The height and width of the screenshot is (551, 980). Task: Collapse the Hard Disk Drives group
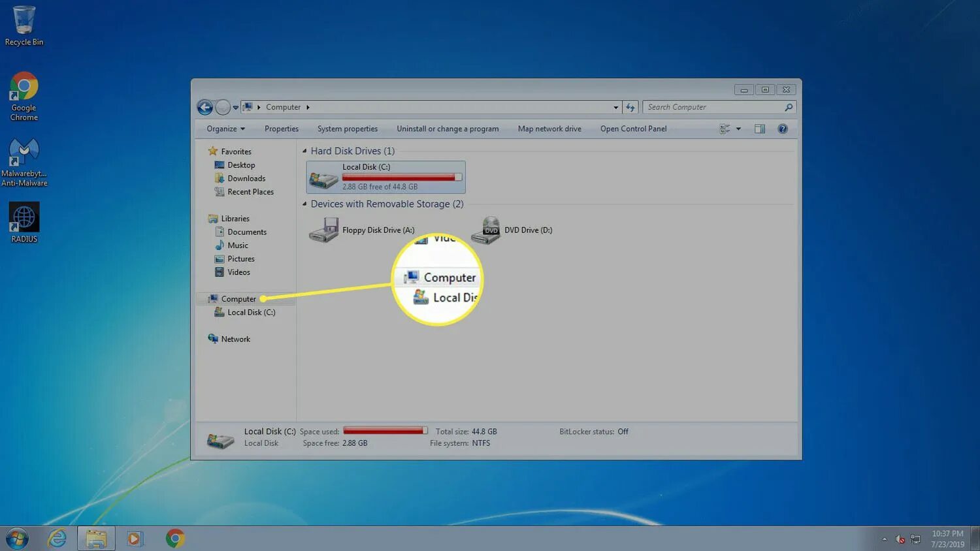[x=304, y=151]
